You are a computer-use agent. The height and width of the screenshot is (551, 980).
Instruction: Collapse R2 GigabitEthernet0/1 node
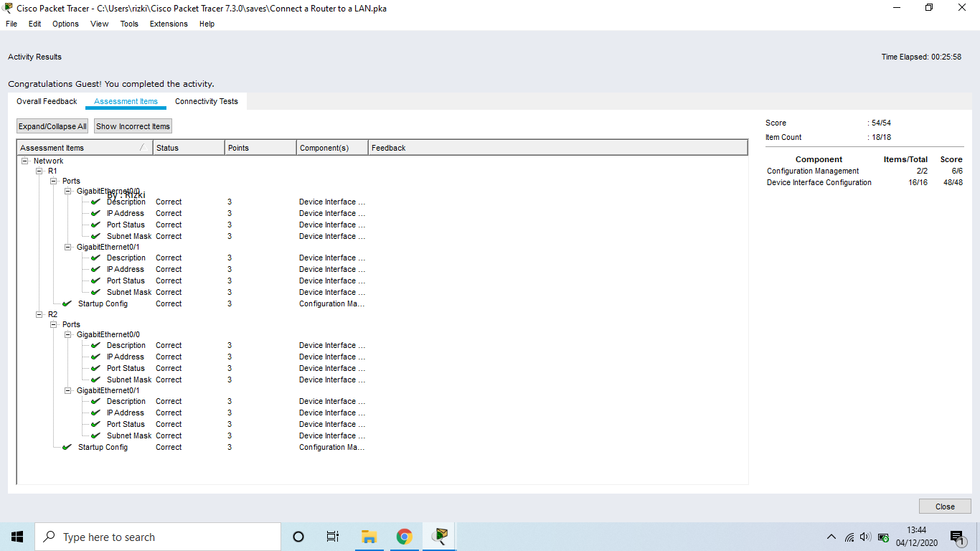pyautogui.click(x=68, y=390)
